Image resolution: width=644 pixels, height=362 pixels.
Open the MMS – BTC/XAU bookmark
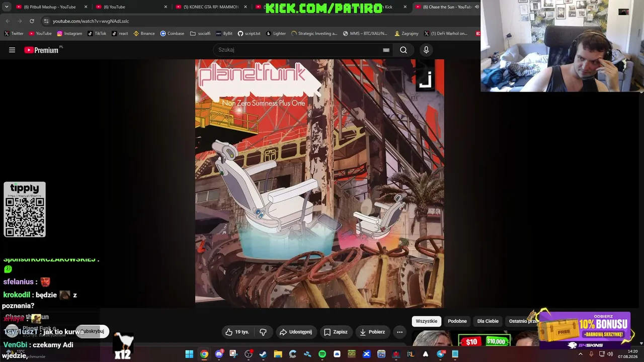click(365, 34)
